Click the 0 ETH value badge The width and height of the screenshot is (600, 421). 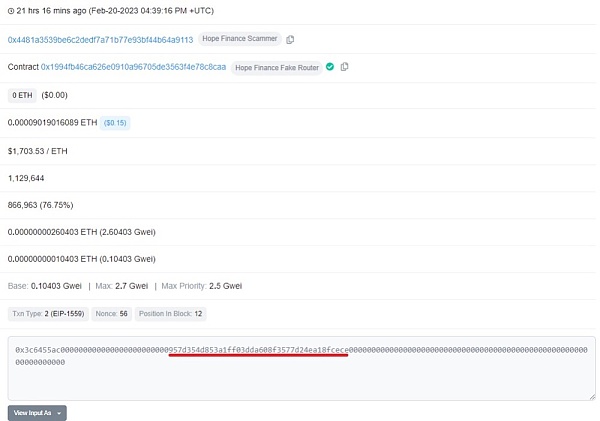pyautogui.click(x=21, y=95)
